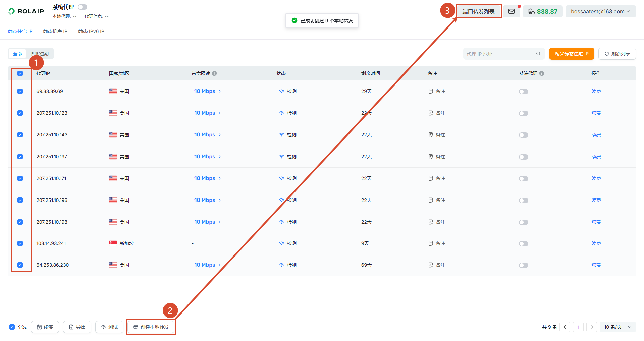The height and width of the screenshot is (341, 644).
Task: Enable the top 系统代理 switch
Action: 83,7
